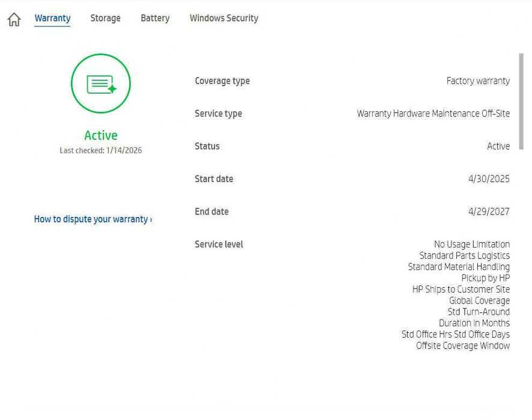
Task: Select the Std Turn-Around line
Action: (478, 311)
